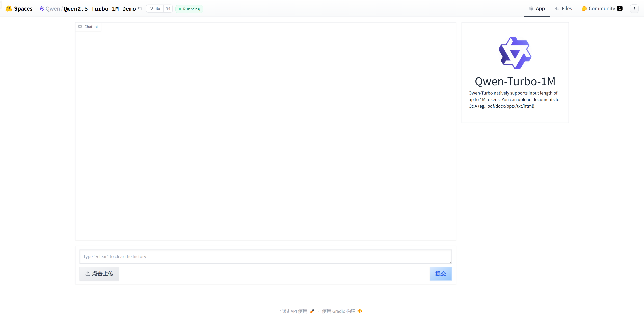This screenshot has height=320, width=644.
Task: Open the Spaces link
Action: pyautogui.click(x=23, y=9)
